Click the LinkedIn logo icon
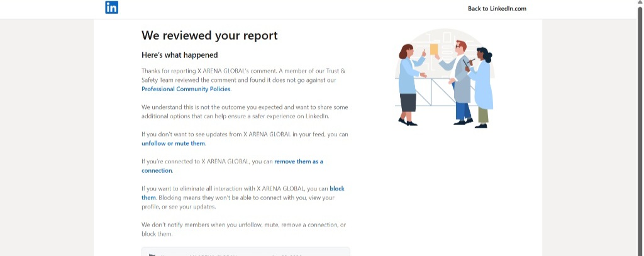The width and height of the screenshot is (644, 256). (112, 8)
